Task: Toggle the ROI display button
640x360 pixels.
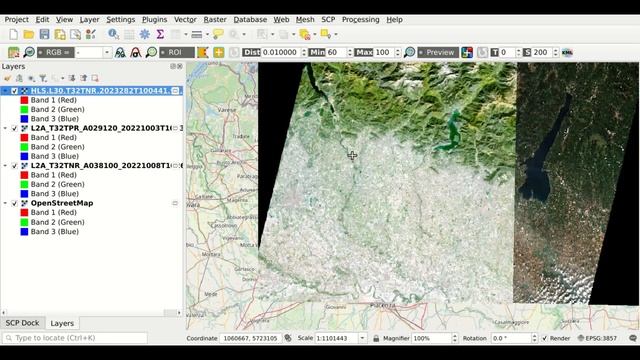Action: click(x=177, y=52)
